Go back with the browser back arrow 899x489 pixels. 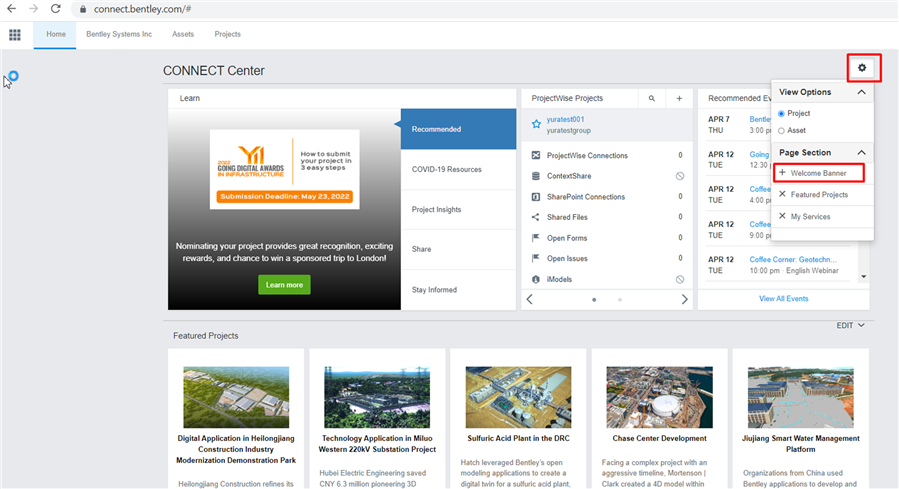pyautogui.click(x=11, y=9)
